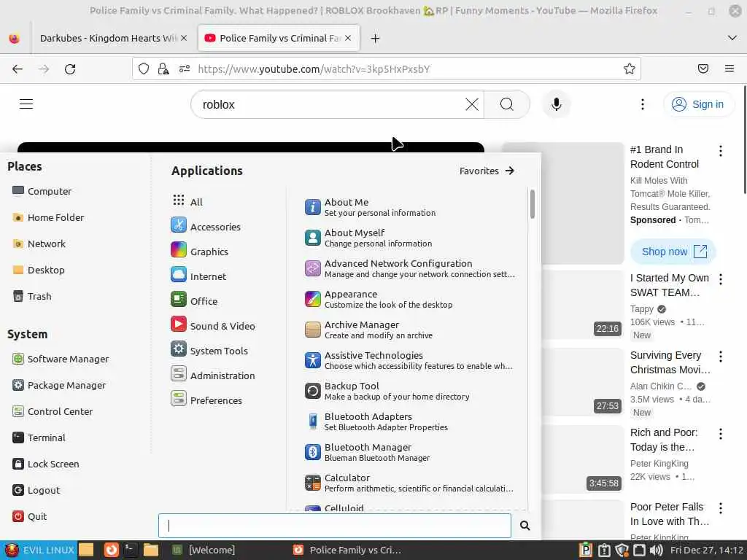Launch Backup Tool

coord(410,391)
